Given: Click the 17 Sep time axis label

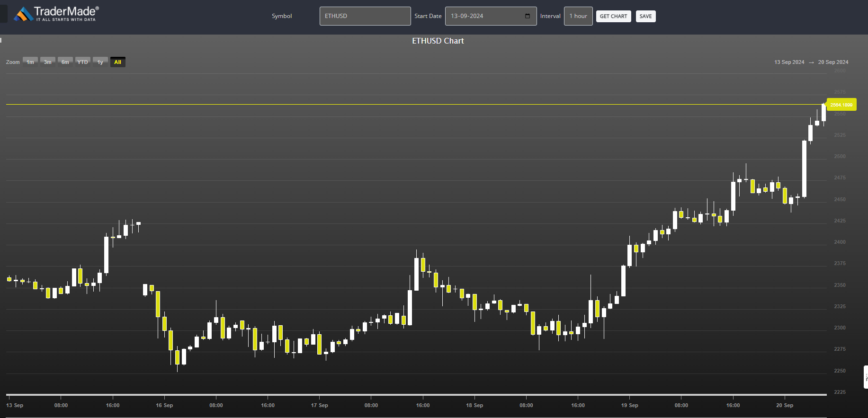Looking at the screenshot, I should pyautogui.click(x=319, y=405).
